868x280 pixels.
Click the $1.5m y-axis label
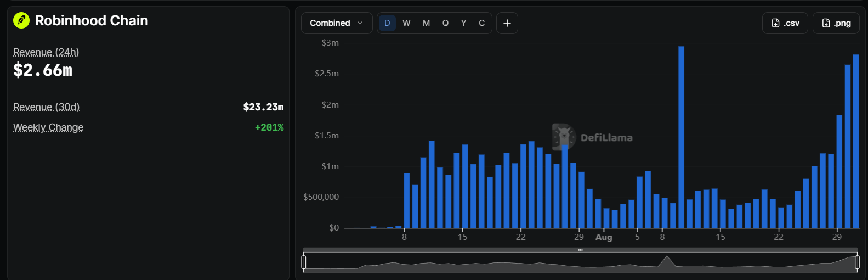[327, 136]
